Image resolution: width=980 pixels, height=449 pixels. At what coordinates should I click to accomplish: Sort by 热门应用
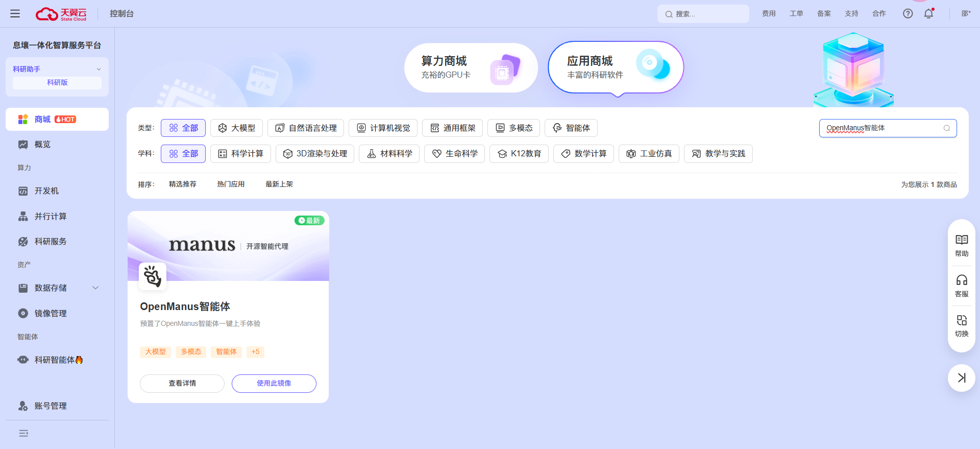[x=231, y=184]
